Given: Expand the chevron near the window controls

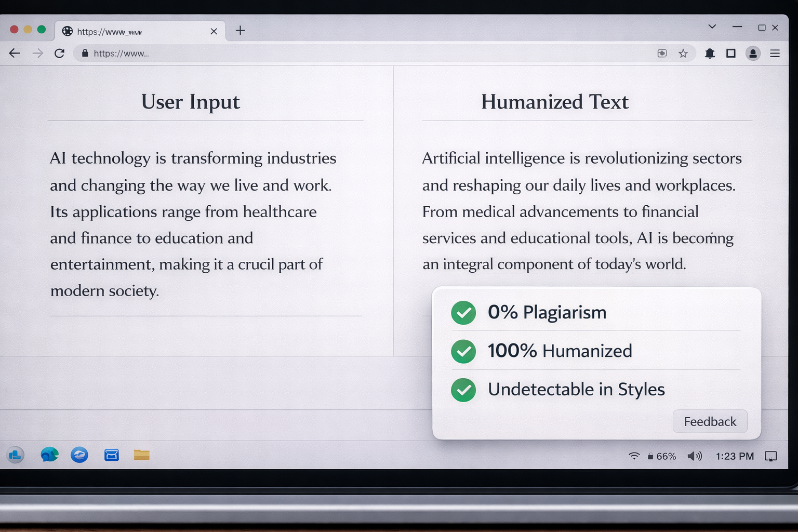Looking at the screenshot, I should 712,26.
